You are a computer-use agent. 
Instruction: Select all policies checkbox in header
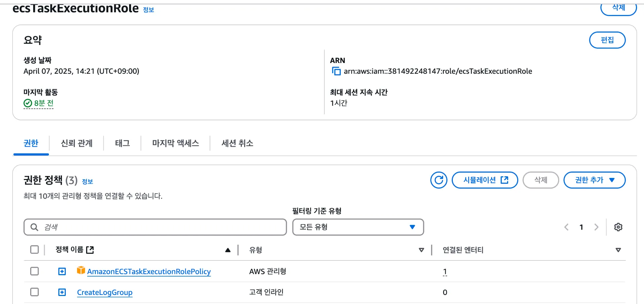tap(35, 249)
